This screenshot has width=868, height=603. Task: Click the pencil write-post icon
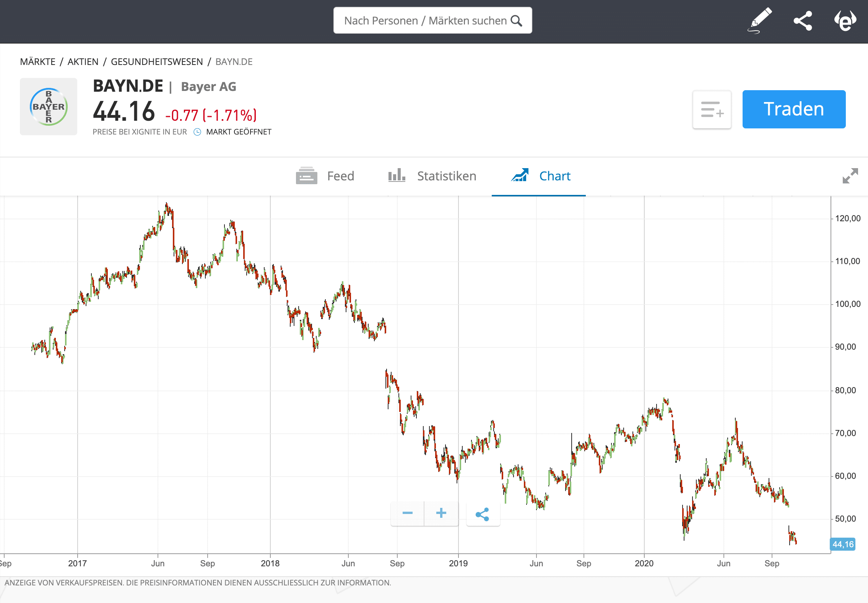click(760, 21)
